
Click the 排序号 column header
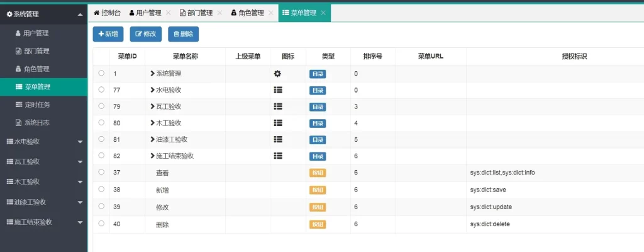coord(373,57)
